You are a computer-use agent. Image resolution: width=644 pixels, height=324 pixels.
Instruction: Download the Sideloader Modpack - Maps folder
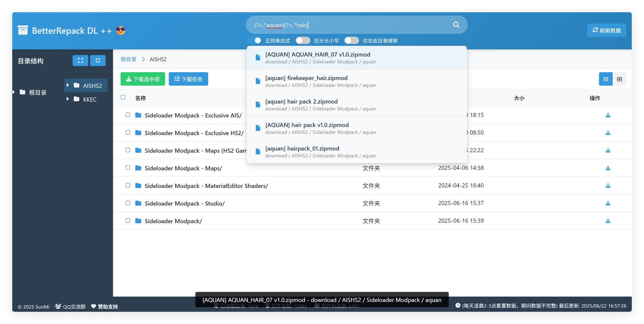(608, 168)
